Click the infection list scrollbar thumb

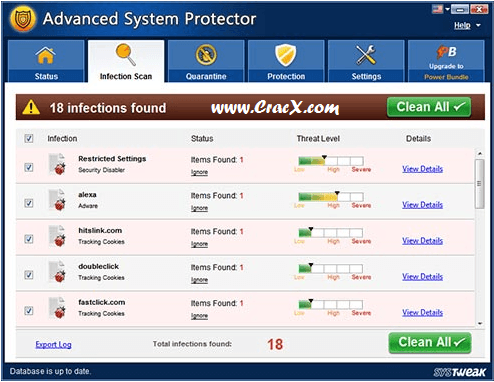tap(479, 184)
